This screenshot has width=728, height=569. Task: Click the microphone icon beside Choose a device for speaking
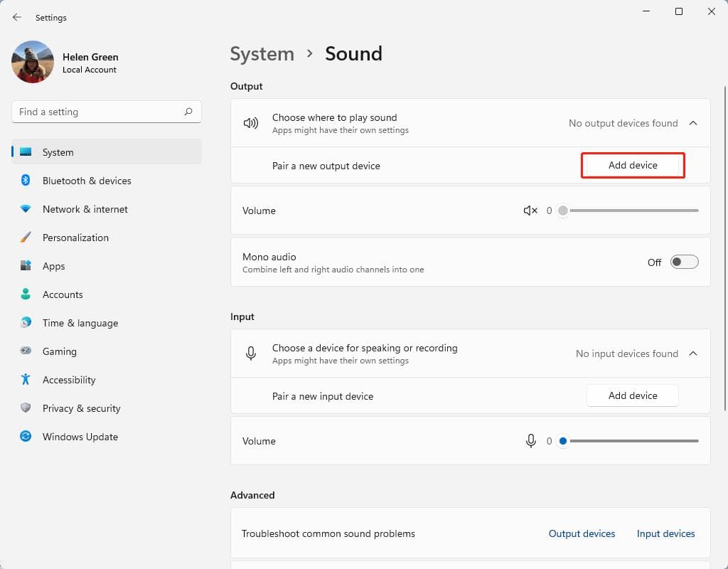point(251,353)
